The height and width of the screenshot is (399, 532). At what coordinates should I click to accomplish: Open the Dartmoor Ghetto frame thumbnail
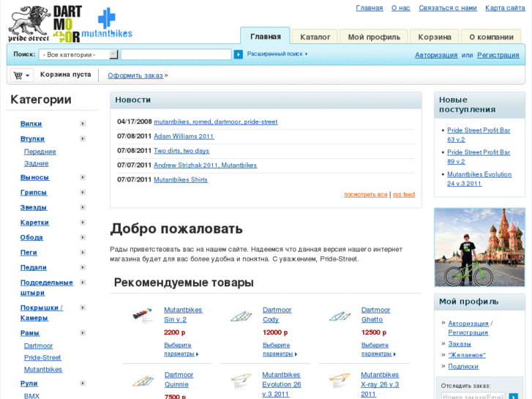(x=340, y=316)
